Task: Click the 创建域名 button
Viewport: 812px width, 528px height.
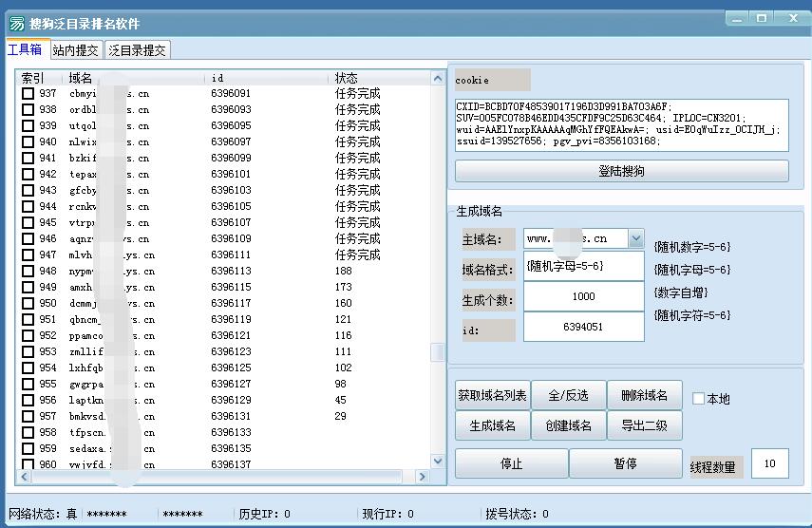Action: tap(568, 425)
